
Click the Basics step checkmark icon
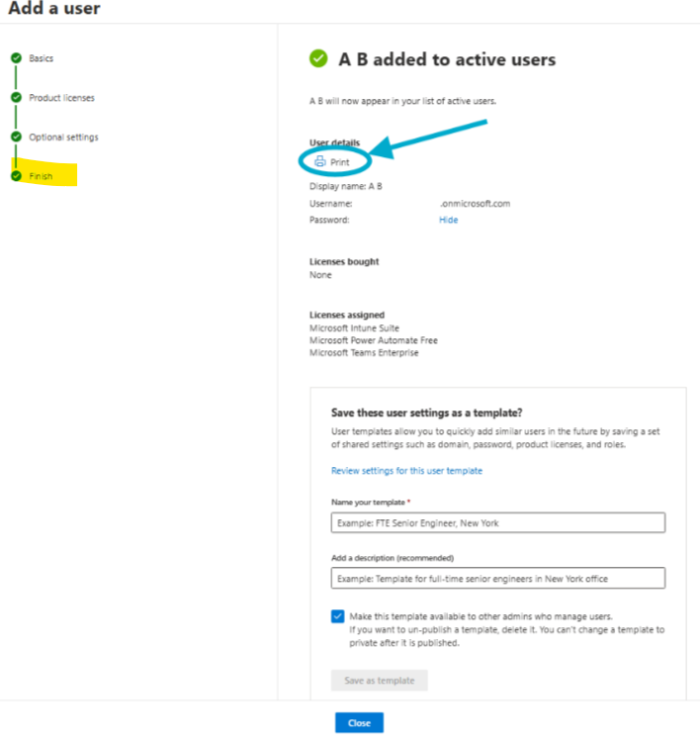(x=17, y=57)
